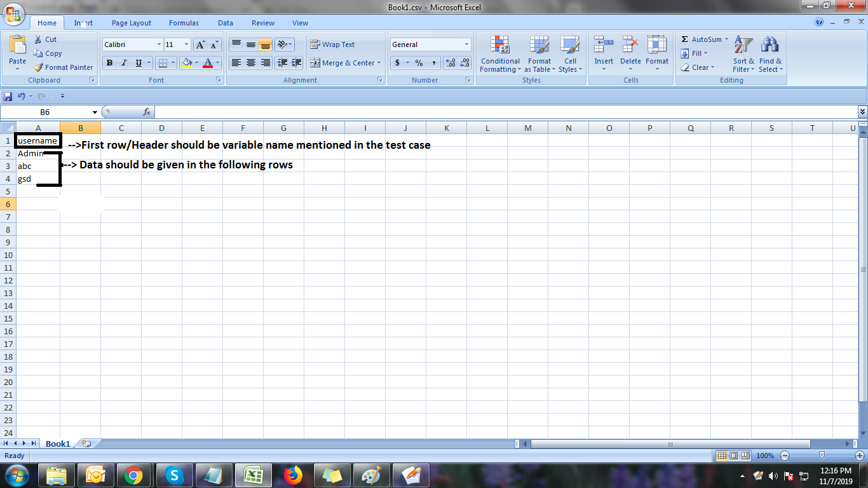This screenshot has width=868, height=488.
Task: Apply Comma Style format
Action: coord(433,63)
